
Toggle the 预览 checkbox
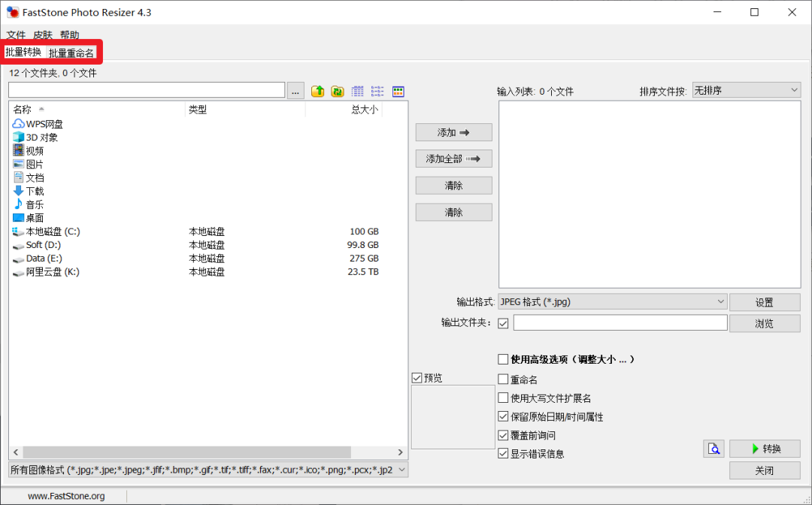pos(417,378)
